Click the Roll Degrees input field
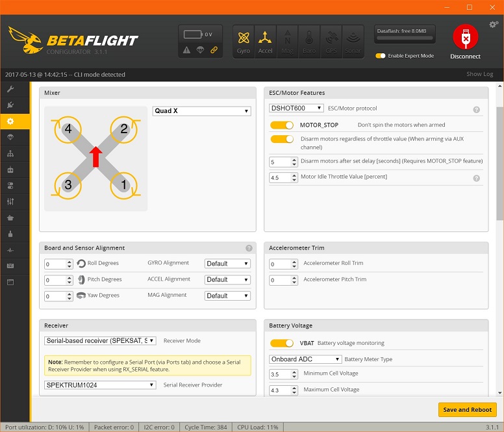Image resolution: width=504 pixels, height=432 pixels. 58,264
